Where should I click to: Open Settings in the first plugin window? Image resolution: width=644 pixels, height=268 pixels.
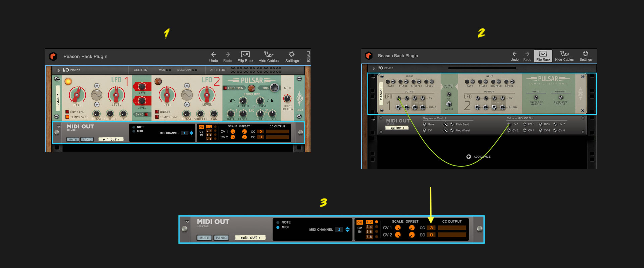[x=292, y=57]
